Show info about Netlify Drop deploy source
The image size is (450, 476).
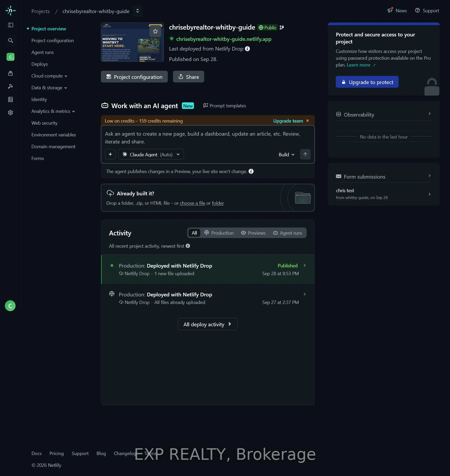click(247, 49)
